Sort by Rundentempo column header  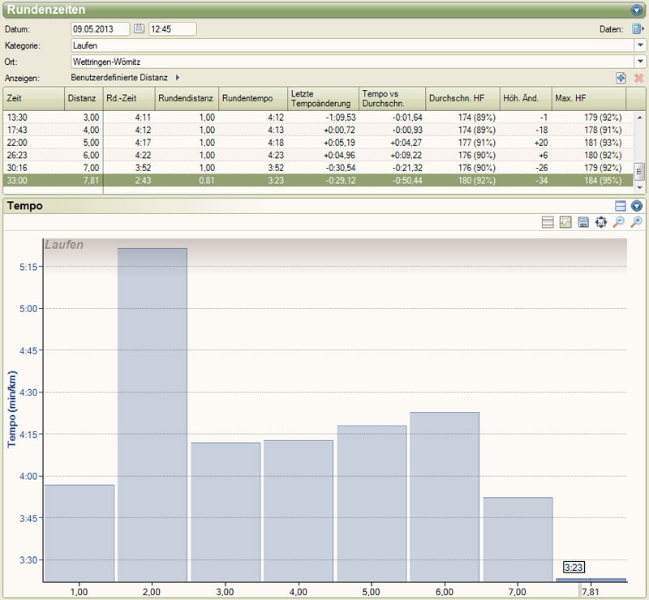(253, 98)
